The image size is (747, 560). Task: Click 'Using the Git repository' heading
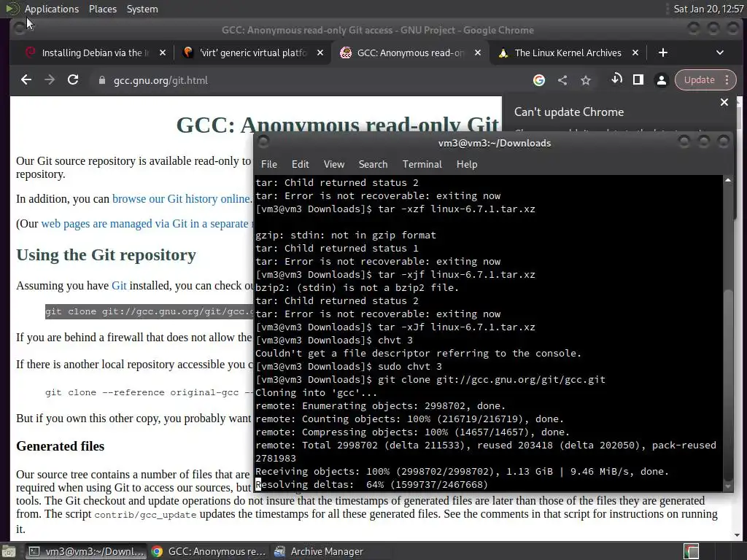(x=107, y=254)
